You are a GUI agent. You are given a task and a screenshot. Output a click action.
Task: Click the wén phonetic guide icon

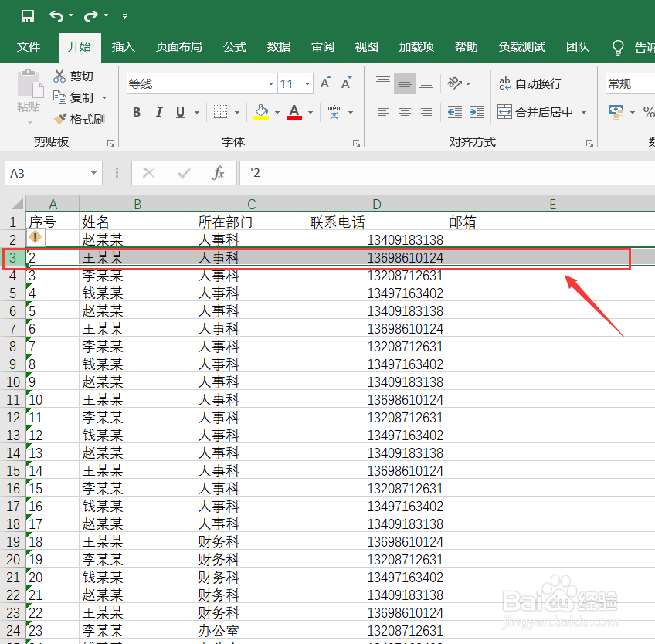(x=334, y=112)
